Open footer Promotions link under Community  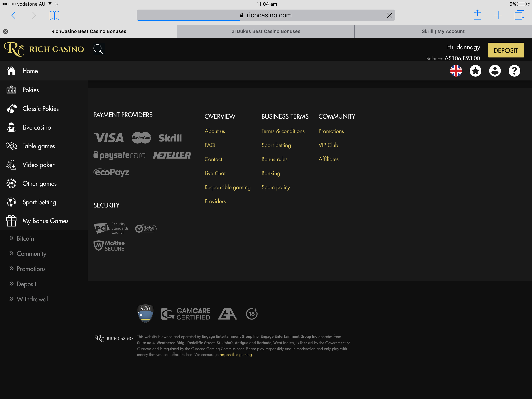[331, 131]
